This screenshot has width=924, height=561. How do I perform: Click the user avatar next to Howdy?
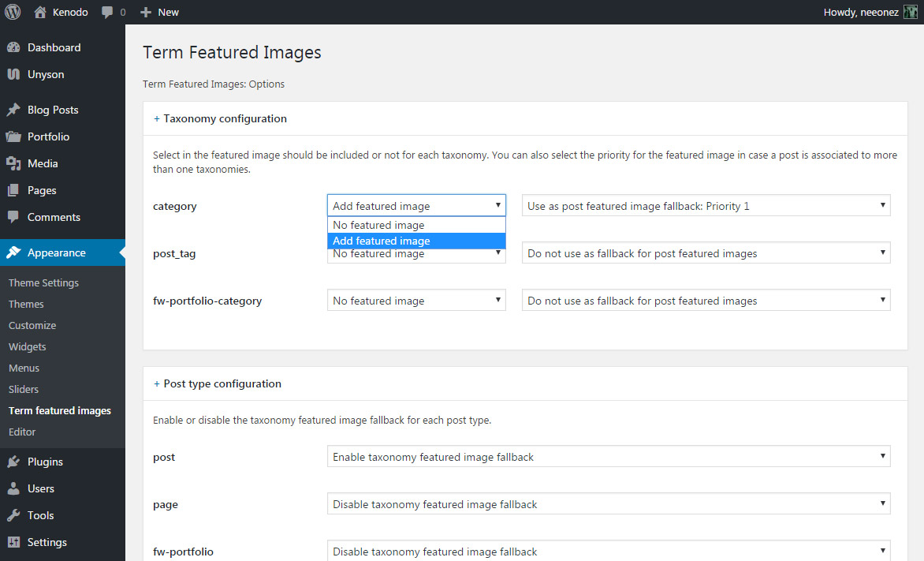[x=911, y=12]
